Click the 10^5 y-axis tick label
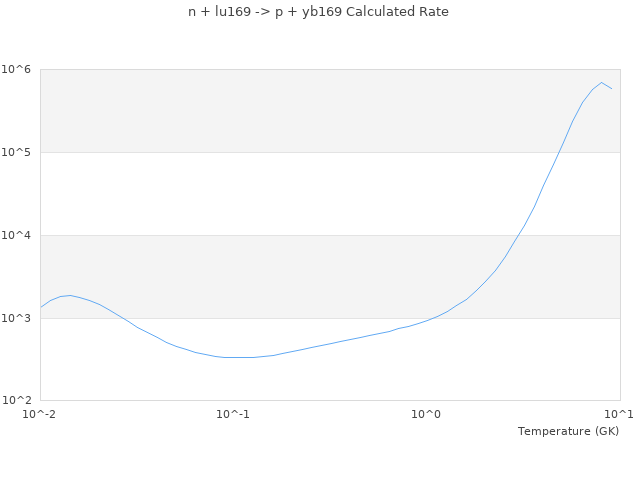640x480 pixels. (19, 152)
